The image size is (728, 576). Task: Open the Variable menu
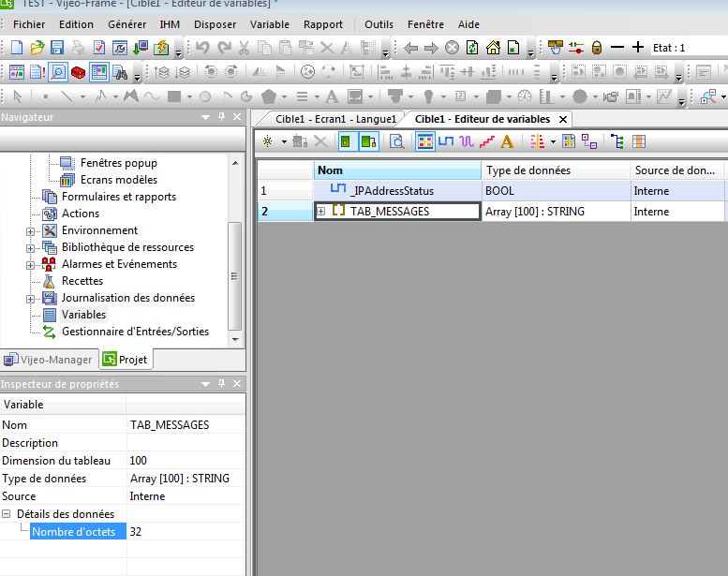tap(269, 24)
